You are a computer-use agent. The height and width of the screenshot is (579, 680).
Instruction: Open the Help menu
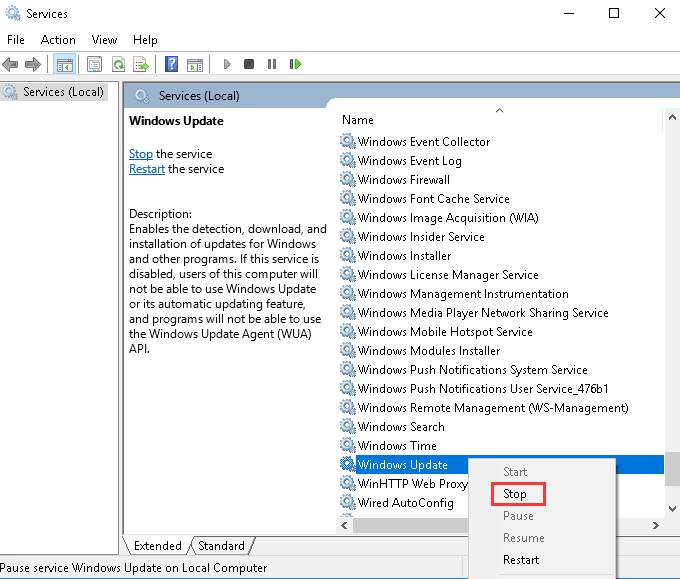(x=145, y=40)
